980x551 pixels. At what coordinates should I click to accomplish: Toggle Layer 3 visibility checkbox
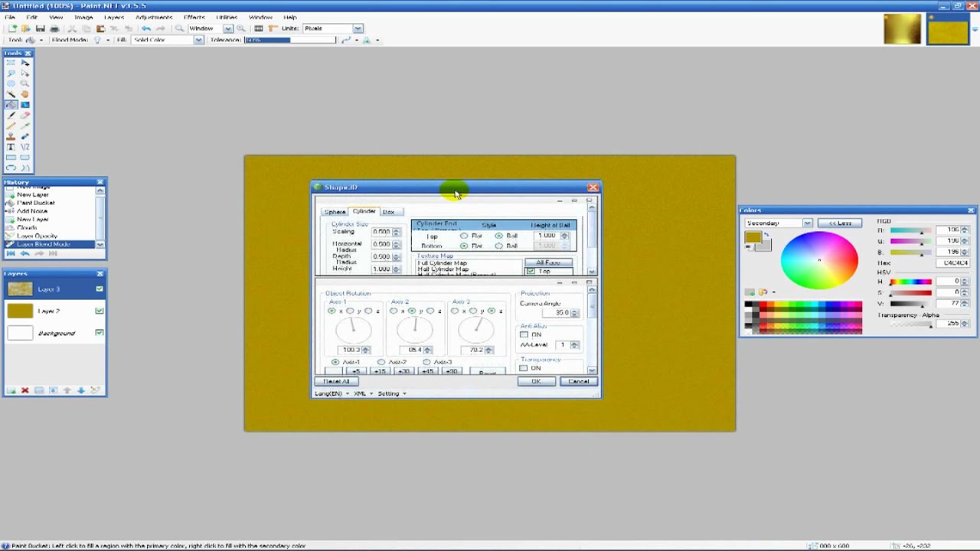(x=99, y=289)
